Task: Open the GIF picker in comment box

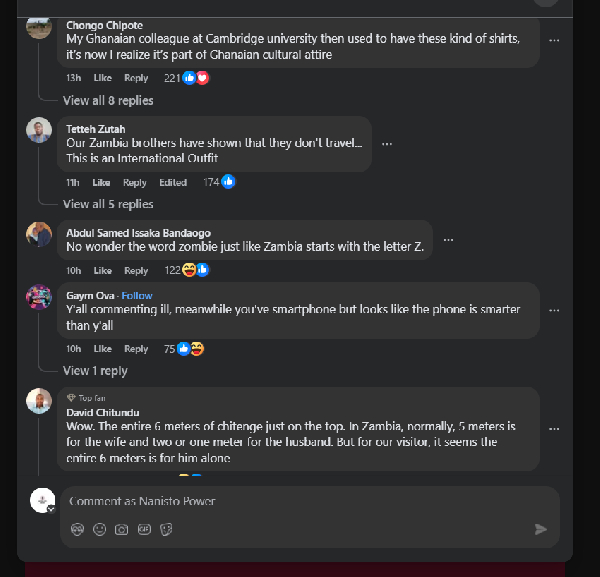Action: 144,529
